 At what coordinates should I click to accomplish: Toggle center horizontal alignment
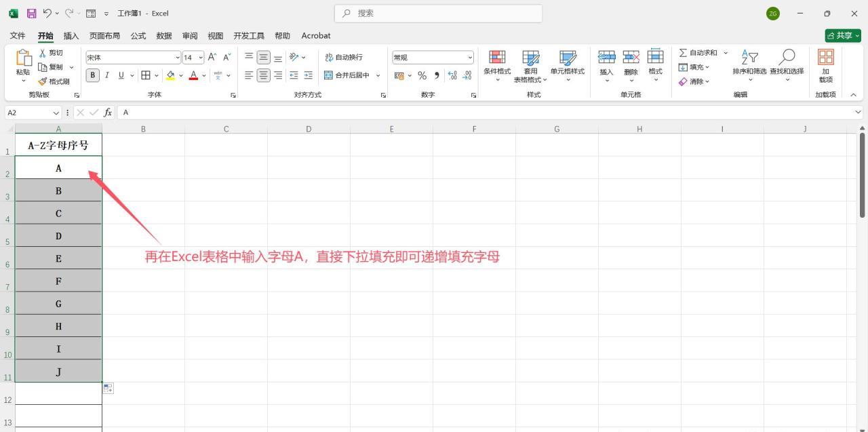pos(263,75)
